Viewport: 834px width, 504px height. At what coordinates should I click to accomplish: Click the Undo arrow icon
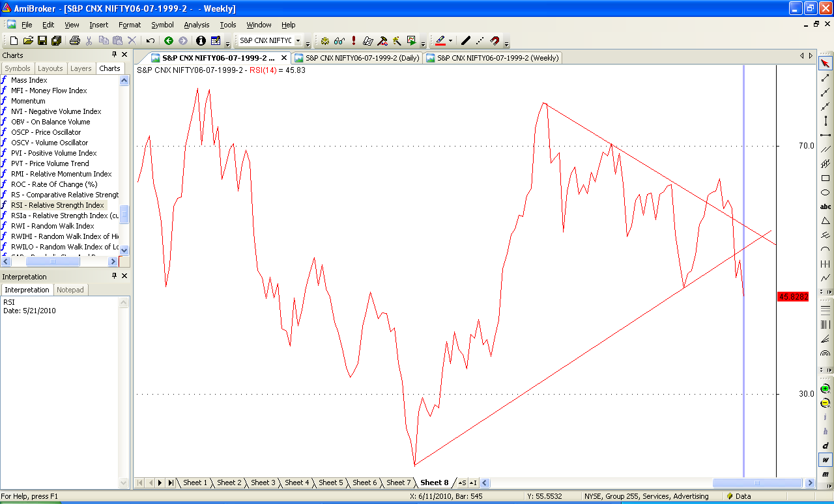pos(151,40)
